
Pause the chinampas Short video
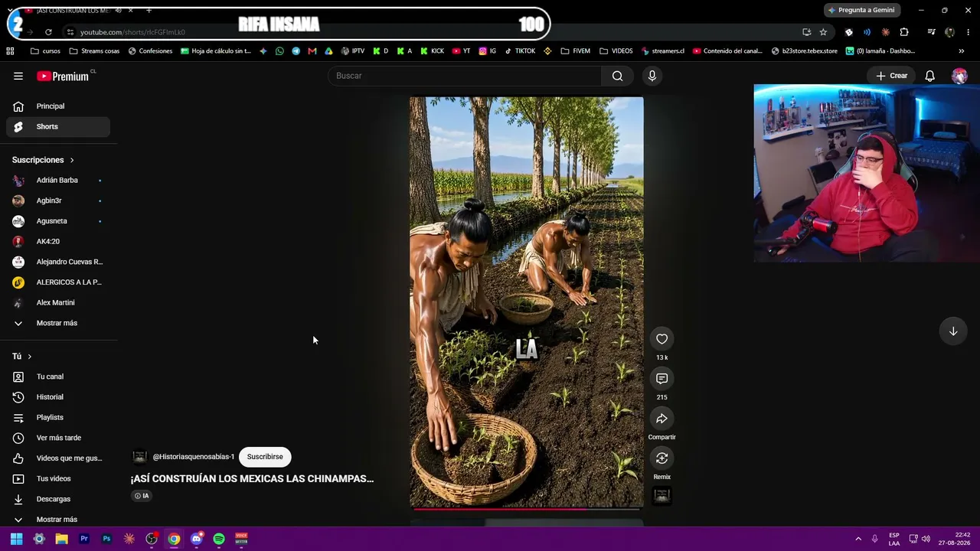tap(527, 302)
